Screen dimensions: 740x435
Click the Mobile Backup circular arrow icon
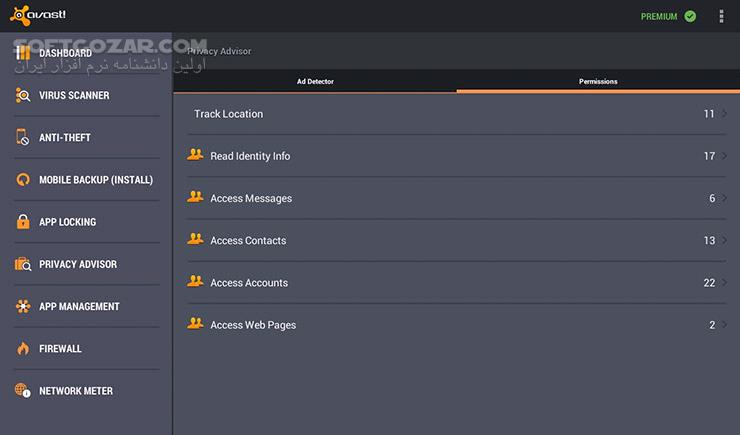pos(23,180)
